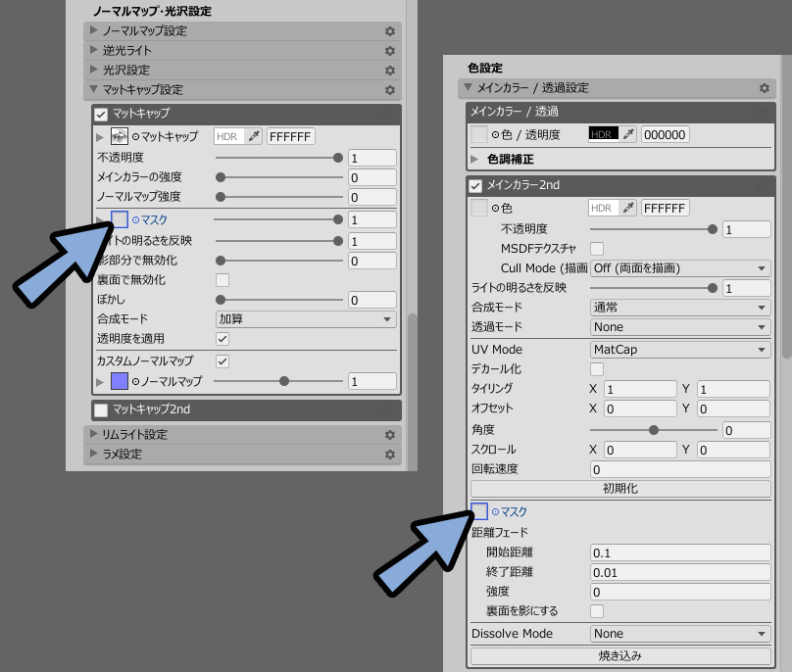The image size is (792, 672).
Task: Click the black HDR color swatch for 色 / 透明度
Action: [601, 134]
